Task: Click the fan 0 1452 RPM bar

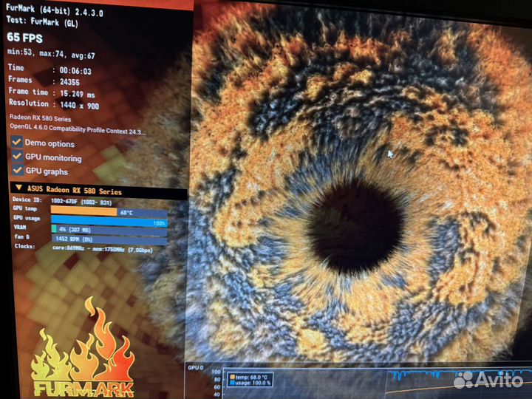Action: coord(109,239)
